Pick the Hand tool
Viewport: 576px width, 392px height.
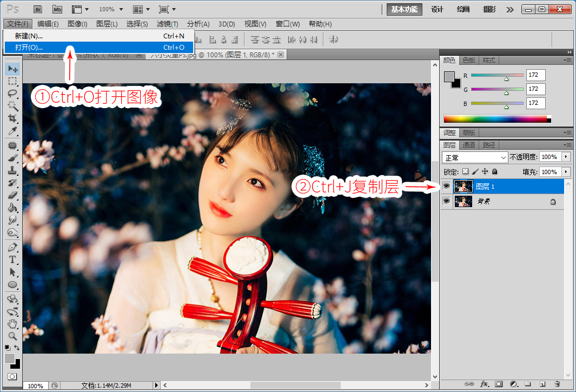[12, 324]
